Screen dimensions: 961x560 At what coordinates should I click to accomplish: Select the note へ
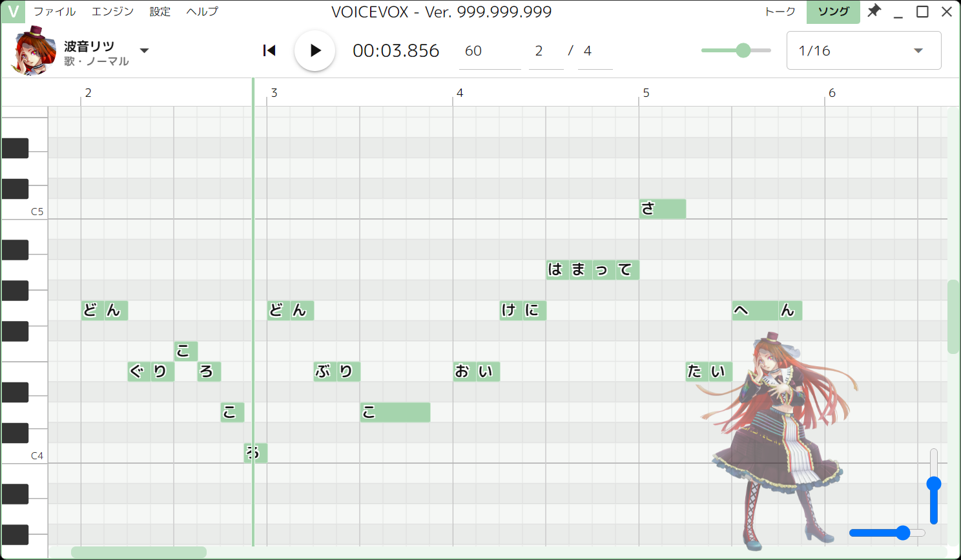[756, 310]
